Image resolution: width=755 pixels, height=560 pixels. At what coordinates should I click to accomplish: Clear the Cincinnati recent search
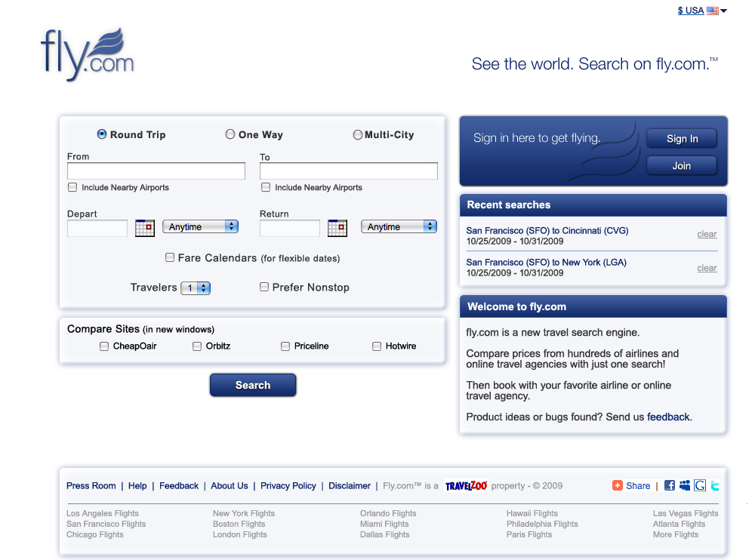point(707,234)
